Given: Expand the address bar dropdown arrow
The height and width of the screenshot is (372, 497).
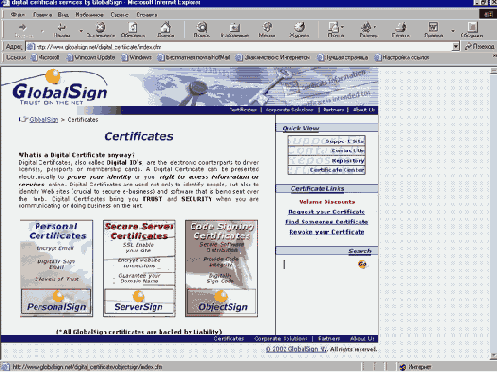Looking at the screenshot, I should pyautogui.click(x=456, y=47).
